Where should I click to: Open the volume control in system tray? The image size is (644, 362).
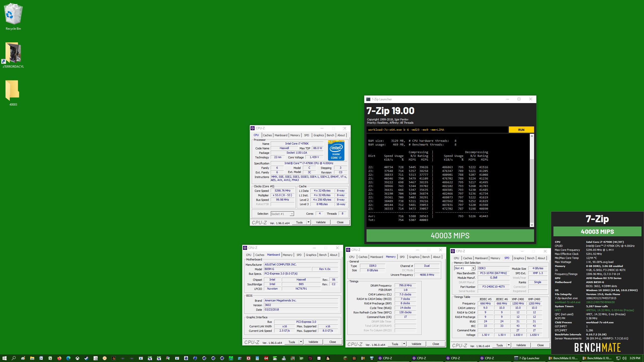(624, 358)
